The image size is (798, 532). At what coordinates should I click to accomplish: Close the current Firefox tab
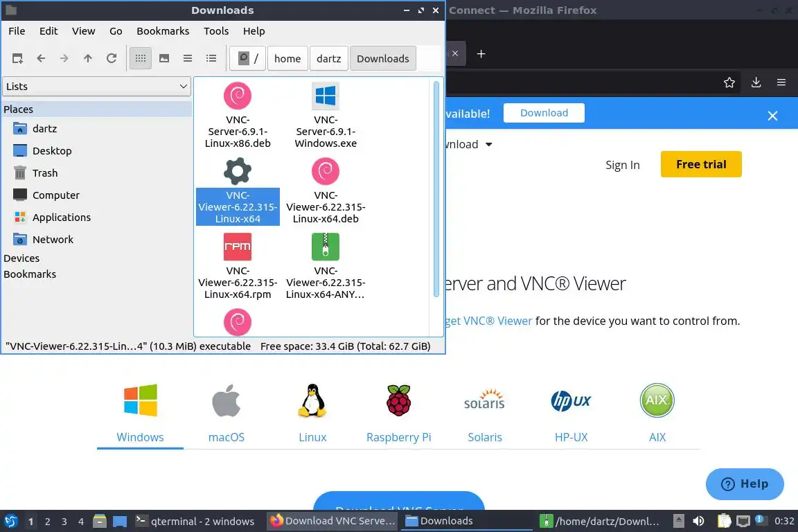tap(455, 53)
